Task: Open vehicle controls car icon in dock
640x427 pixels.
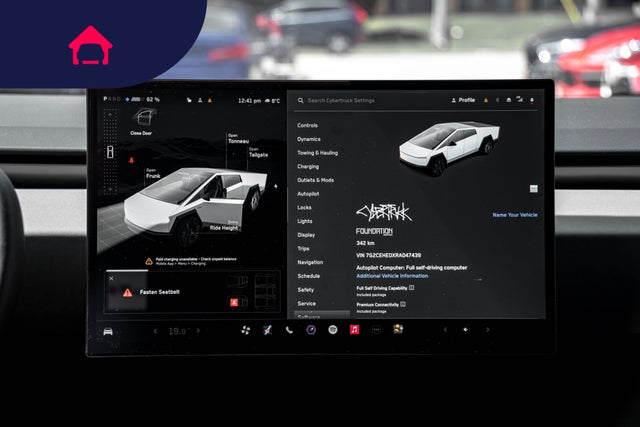Action: tap(108, 331)
